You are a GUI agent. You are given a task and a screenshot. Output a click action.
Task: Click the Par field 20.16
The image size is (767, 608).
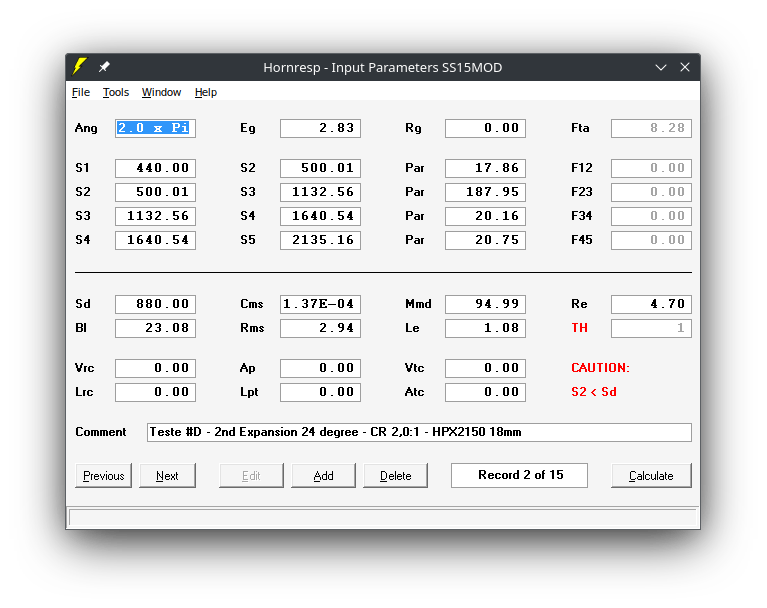click(485, 216)
